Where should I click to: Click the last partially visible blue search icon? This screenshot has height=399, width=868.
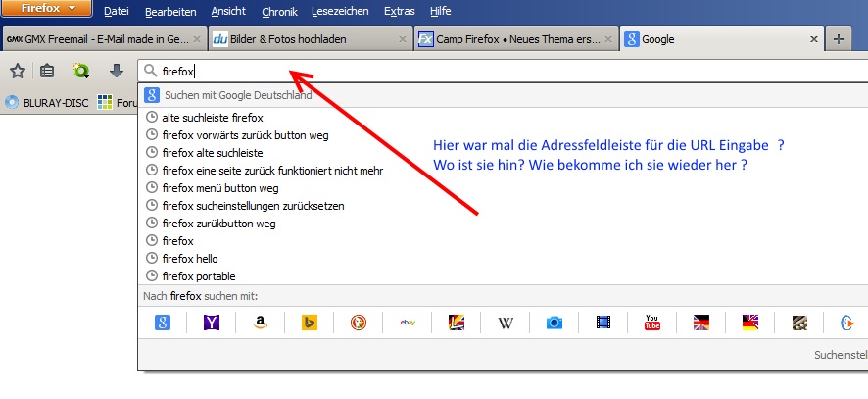(x=847, y=323)
